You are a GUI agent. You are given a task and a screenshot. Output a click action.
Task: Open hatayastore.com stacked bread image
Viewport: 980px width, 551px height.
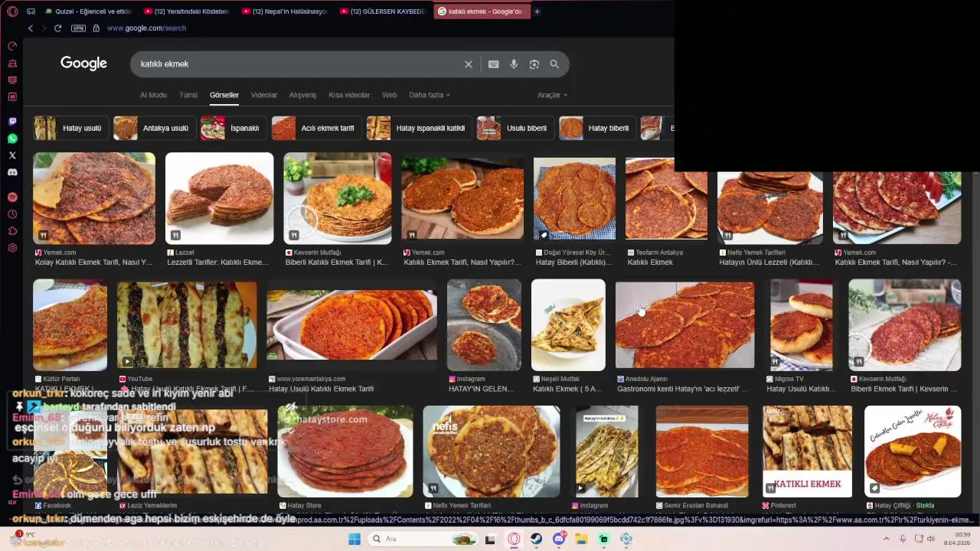[x=345, y=452]
